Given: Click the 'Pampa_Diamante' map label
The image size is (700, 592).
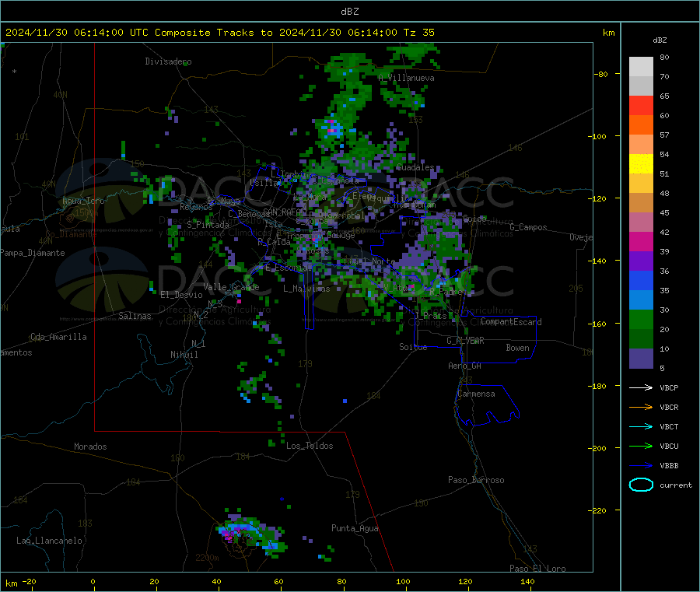Looking at the screenshot, I should click(33, 253).
